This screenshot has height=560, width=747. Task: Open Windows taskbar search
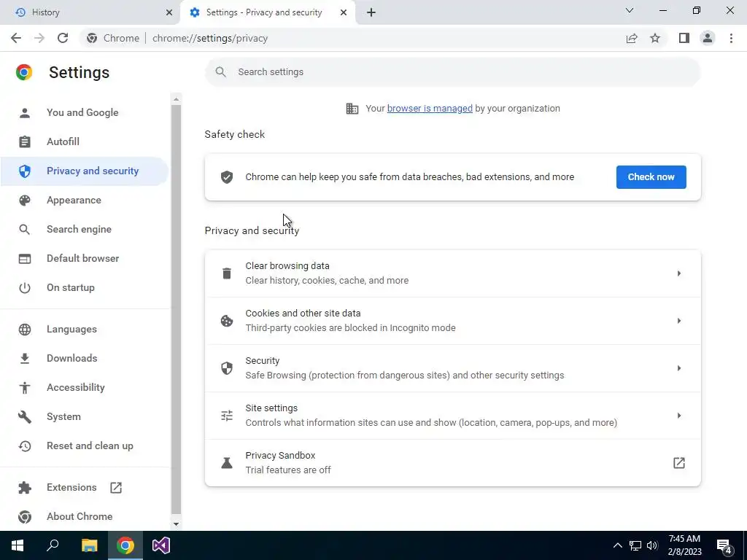tap(53, 545)
